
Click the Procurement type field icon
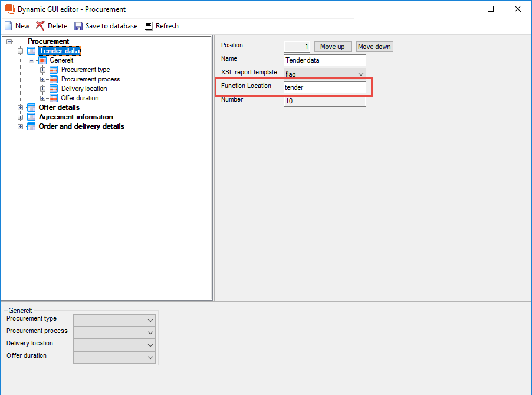pos(54,70)
